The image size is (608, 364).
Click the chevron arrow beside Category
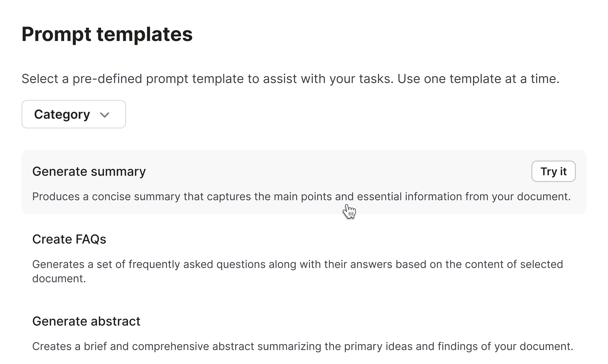(105, 115)
